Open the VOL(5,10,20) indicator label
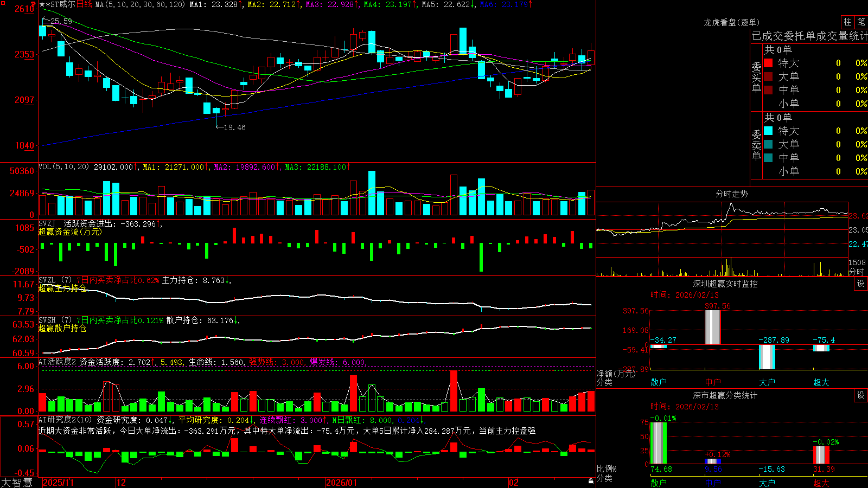 coord(63,167)
